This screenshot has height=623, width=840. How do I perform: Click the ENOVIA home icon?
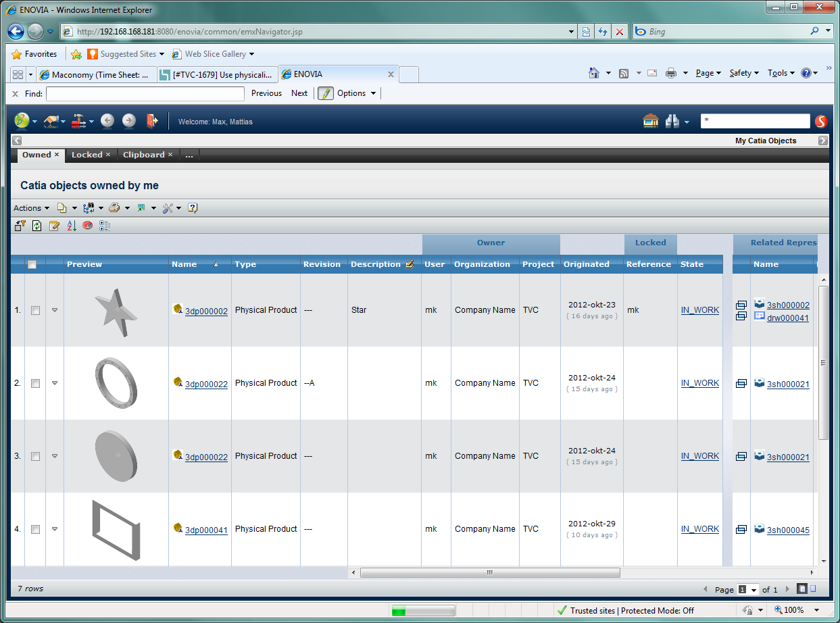[x=650, y=121]
